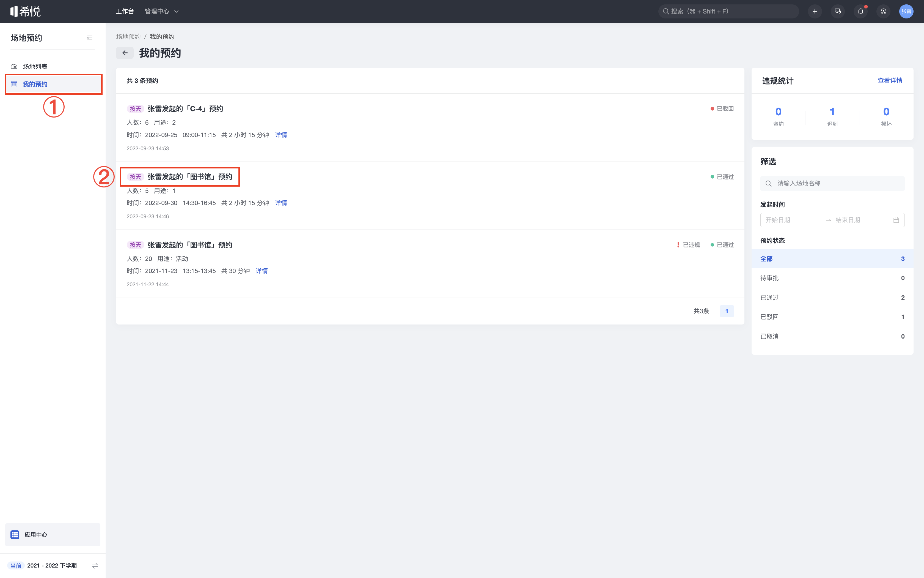Click the 已驳回 status on the C-4 booking
924x578 pixels.
pos(722,108)
